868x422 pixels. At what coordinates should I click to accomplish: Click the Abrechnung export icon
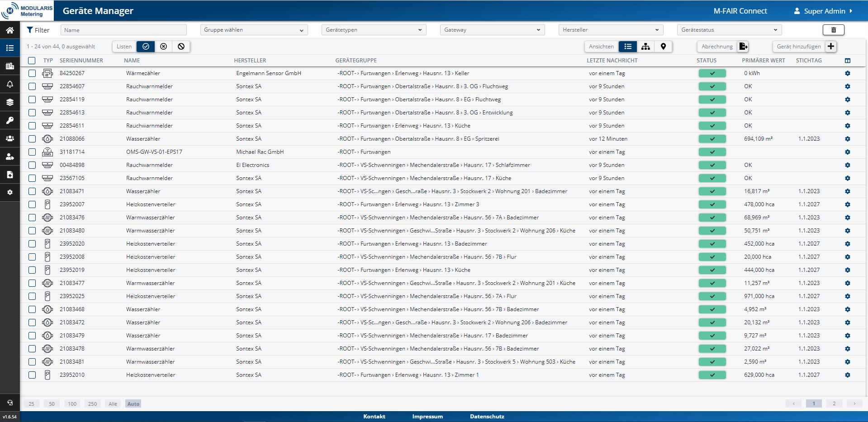pyautogui.click(x=743, y=47)
